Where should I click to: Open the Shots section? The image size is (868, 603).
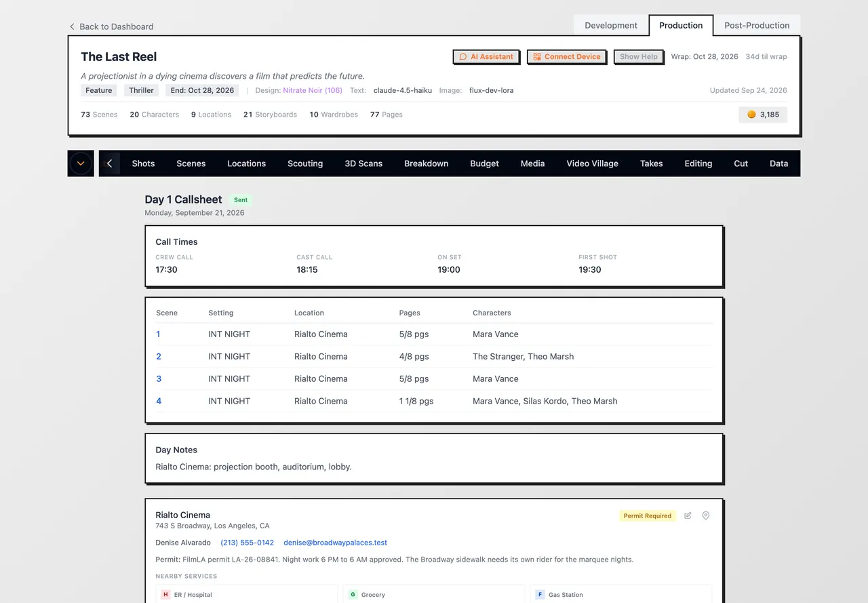click(144, 163)
